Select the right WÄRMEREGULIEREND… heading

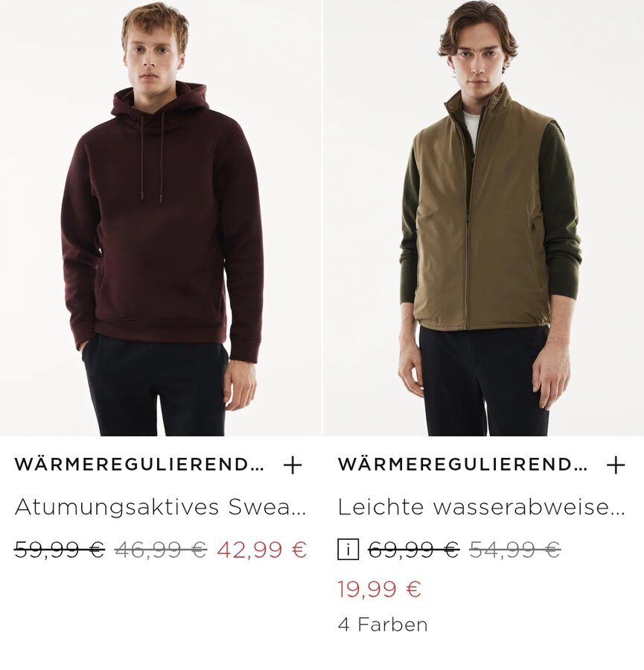[x=462, y=465]
